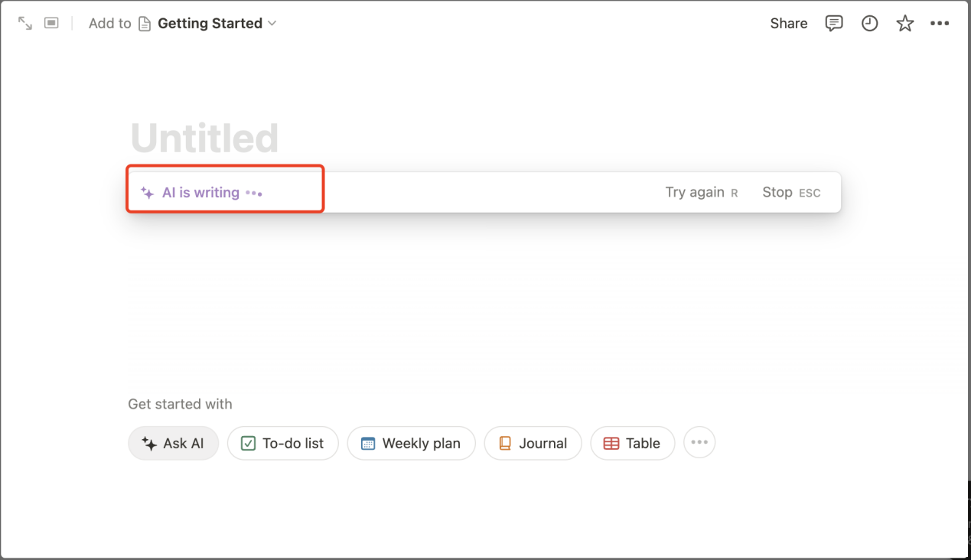Select the Journal template
The image size is (971, 560).
533,443
